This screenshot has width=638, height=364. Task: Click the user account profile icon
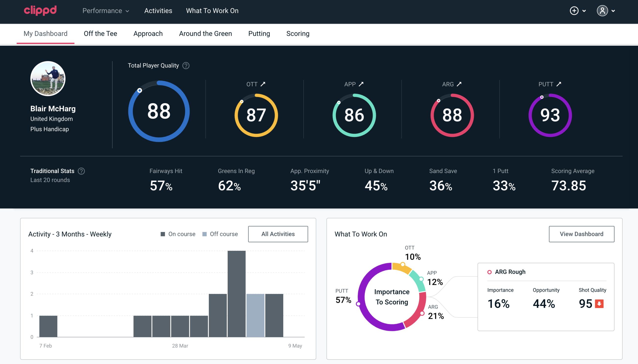coord(603,11)
